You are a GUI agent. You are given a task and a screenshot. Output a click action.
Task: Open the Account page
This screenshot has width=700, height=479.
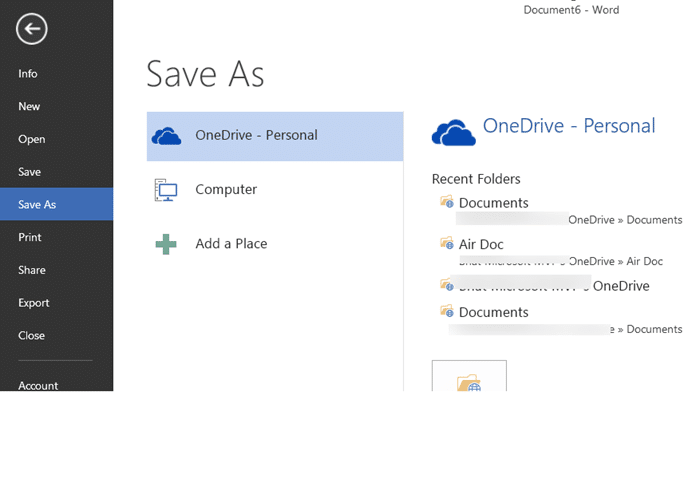(x=38, y=385)
